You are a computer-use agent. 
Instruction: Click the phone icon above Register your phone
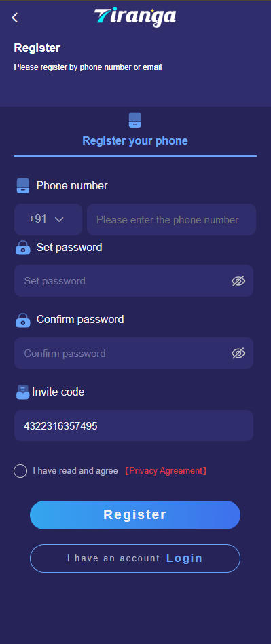pyautogui.click(x=135, y=120)
